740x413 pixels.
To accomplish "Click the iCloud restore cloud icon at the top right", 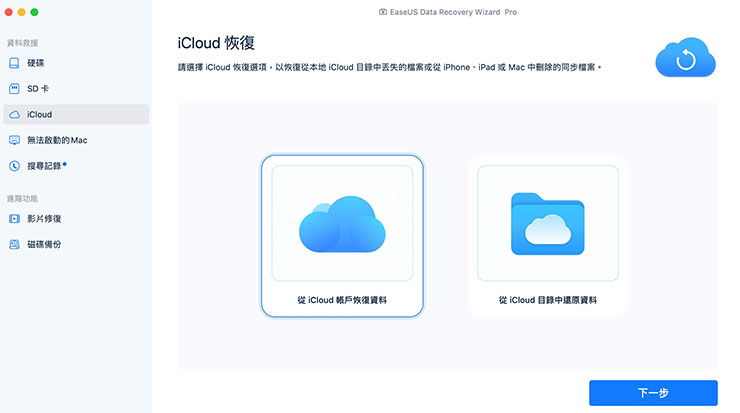I will pyautogui.click(x=685, y=57).
